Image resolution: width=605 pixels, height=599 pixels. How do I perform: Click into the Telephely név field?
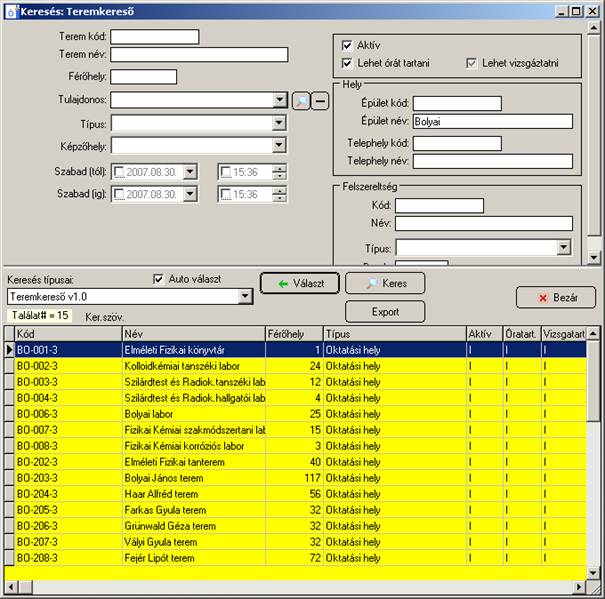493,161
